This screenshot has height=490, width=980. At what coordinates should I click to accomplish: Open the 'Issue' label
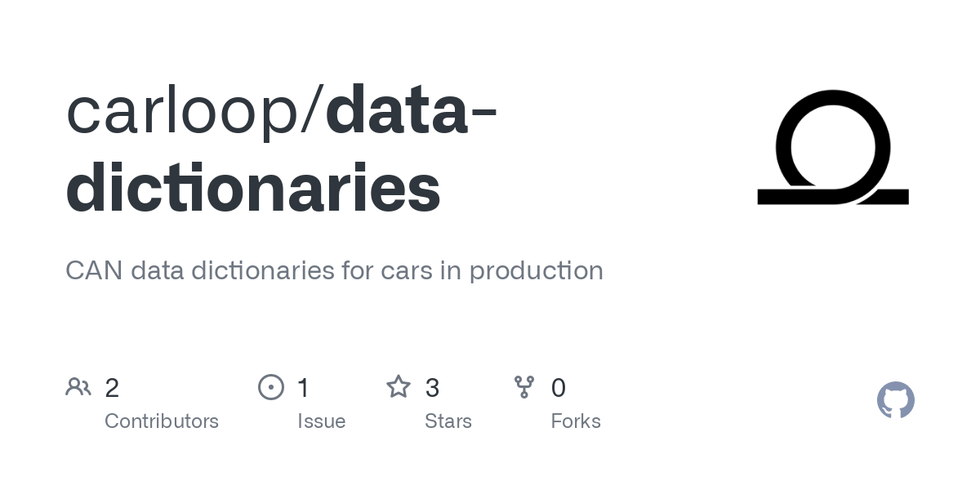(x=322, y=421)
